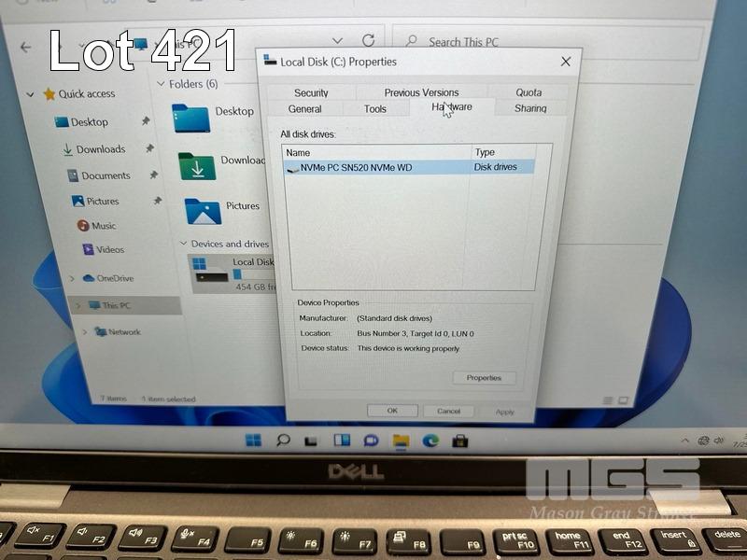Click the Pictures folder icon in Folders
This screenshot has height=560, width=747.
[x=202, y=210]
